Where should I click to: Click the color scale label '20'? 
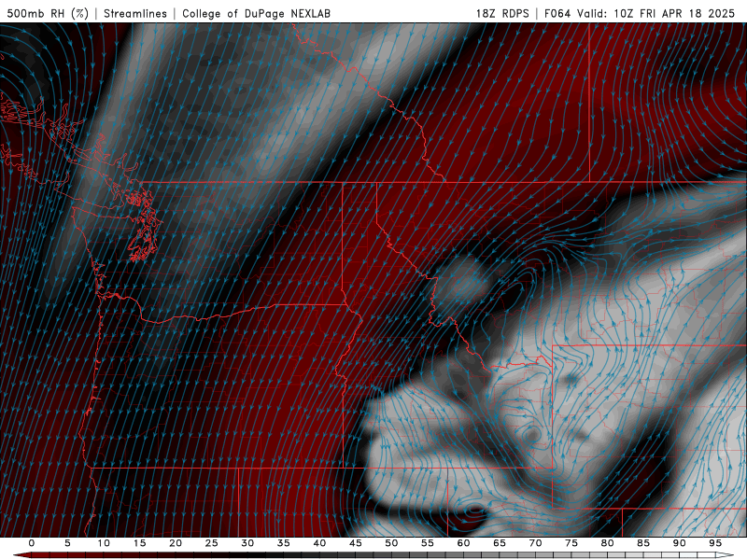point(176,543)
